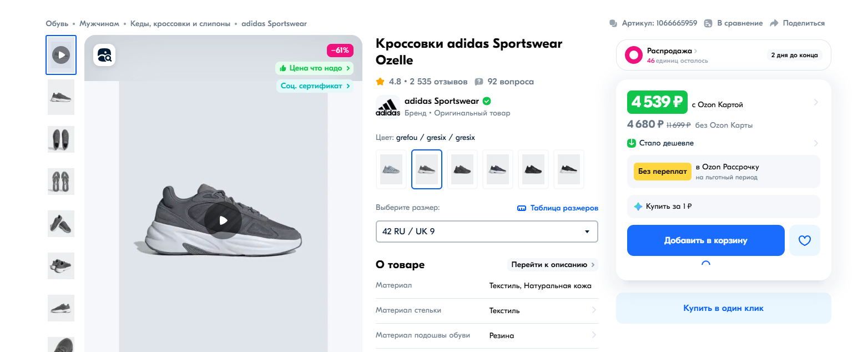Click "Добавить в корзину" button
868x352 pixels.
click(705, 240)
